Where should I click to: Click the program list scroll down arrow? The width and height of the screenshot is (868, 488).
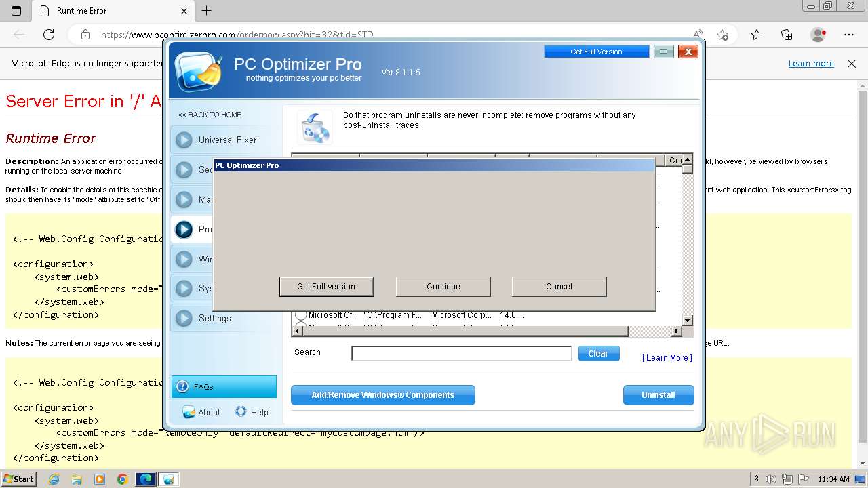687,320
